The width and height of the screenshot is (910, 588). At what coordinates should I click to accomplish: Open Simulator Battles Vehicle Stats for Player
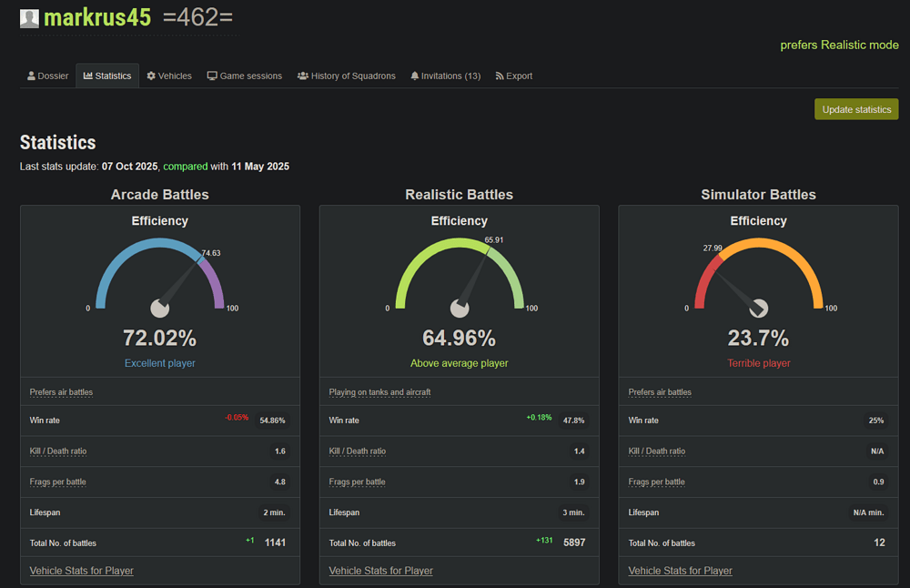click(x=681, y=571)
